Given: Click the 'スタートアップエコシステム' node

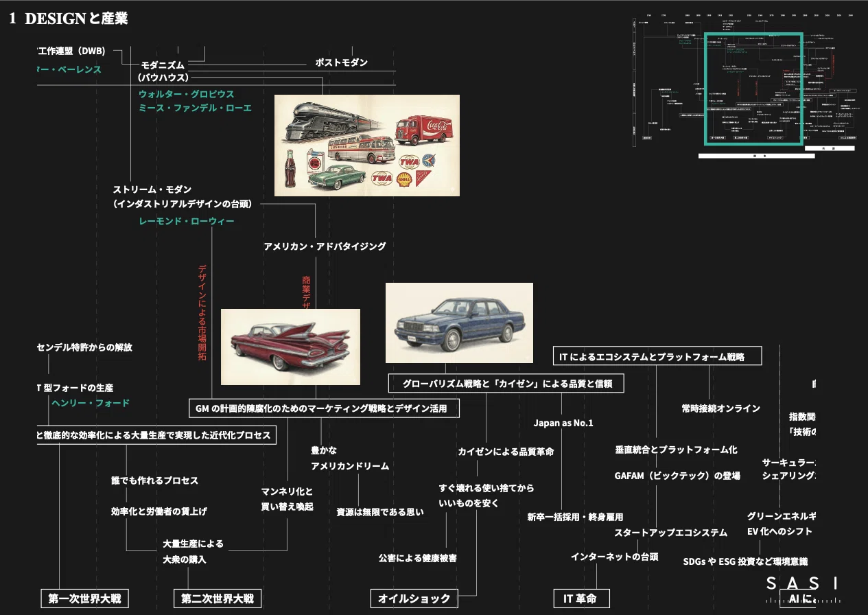Looking at the screenshot, I should click(670, 533).
